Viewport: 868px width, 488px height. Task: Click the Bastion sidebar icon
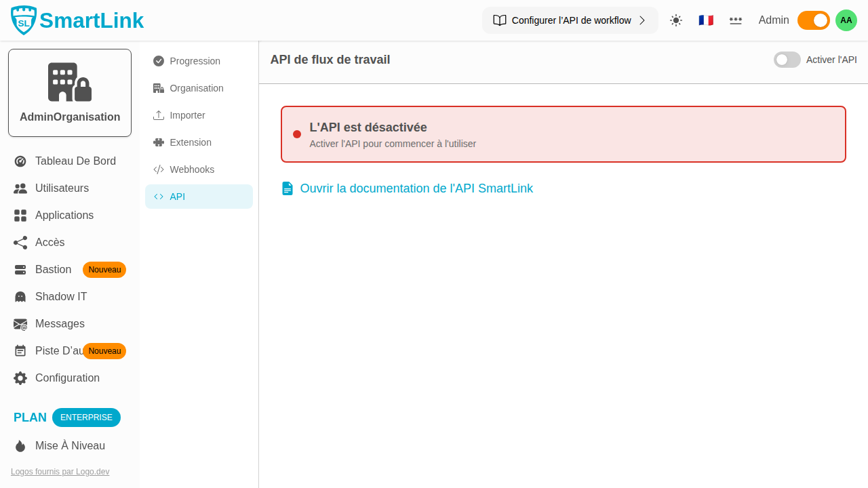coord(20,269)
